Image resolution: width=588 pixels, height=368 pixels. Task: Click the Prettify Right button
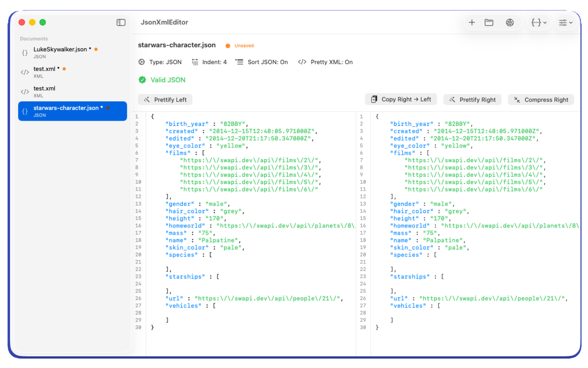click(472, 99)
